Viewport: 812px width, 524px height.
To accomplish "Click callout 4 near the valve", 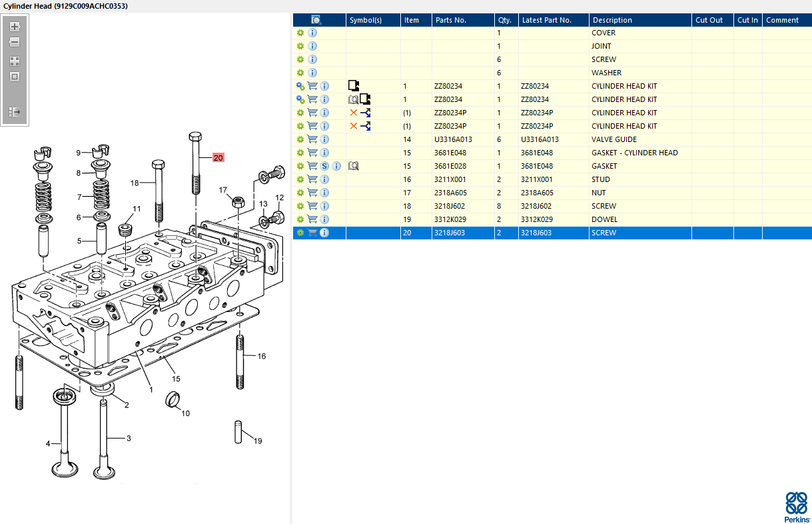I will point(48,443).
